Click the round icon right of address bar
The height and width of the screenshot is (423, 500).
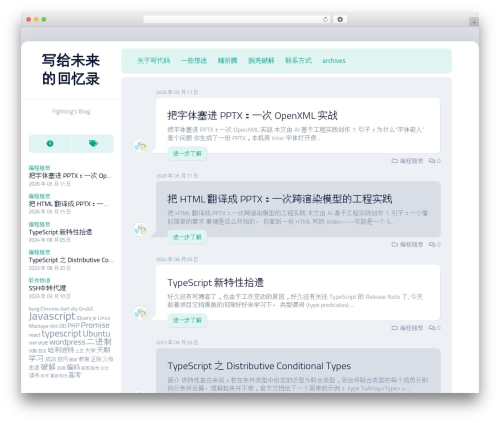tap(340, 20)
